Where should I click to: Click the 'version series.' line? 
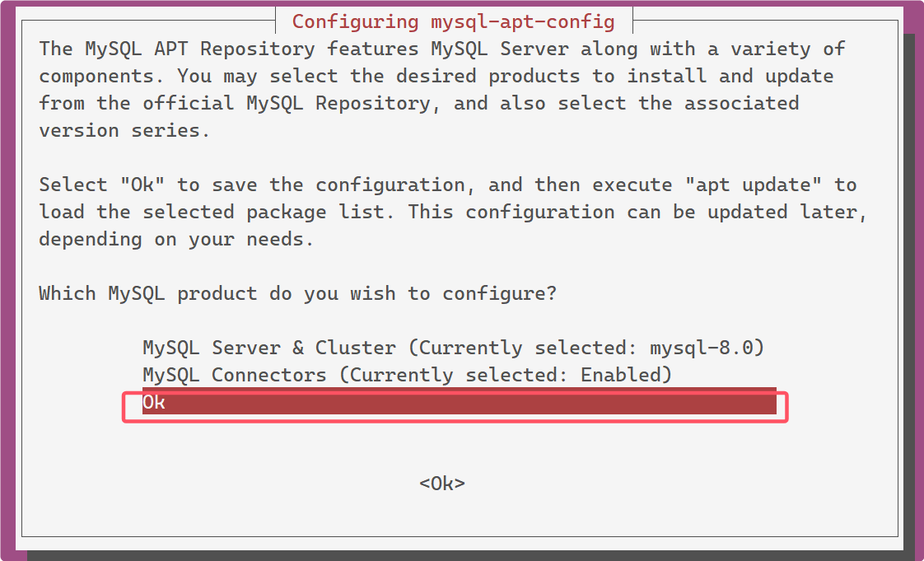click(124, 130)
